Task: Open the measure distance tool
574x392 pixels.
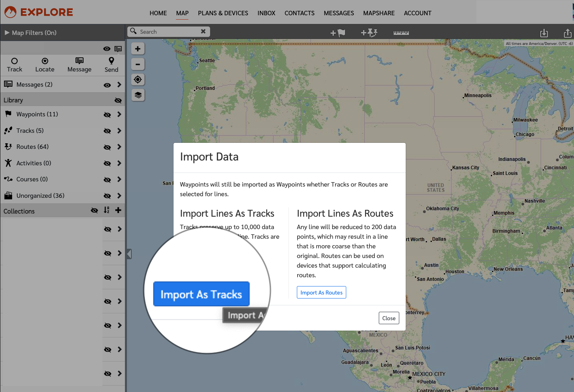Action: coord(400,32)
